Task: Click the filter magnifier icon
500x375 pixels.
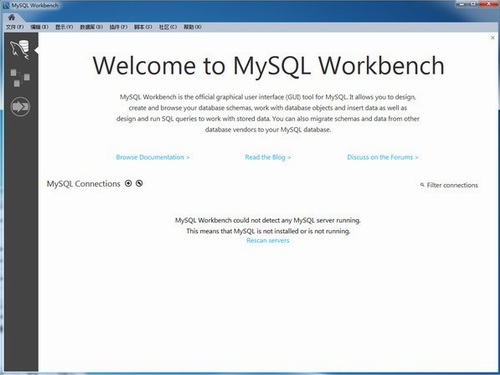Action: pos(422,184)
